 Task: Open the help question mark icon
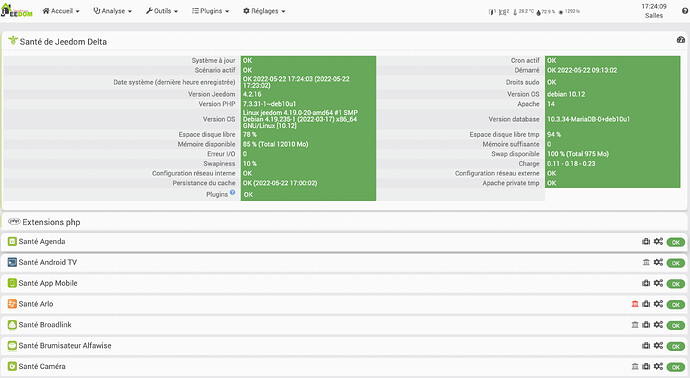(x=685, y=11)
